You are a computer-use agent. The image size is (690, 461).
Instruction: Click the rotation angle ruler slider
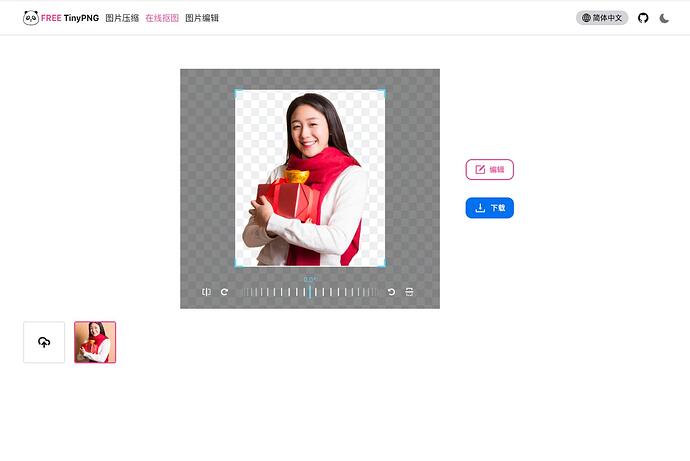pos(310,292)
